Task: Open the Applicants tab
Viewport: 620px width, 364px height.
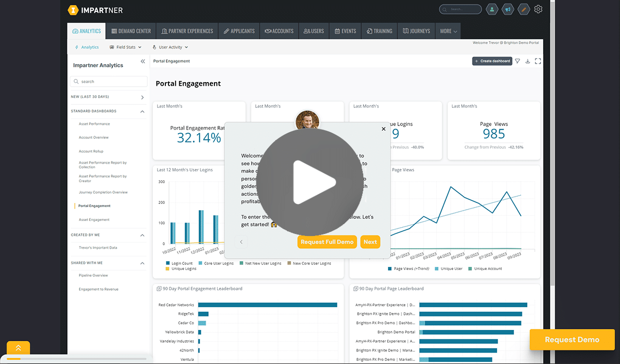Action: click(x=239, y=31)
